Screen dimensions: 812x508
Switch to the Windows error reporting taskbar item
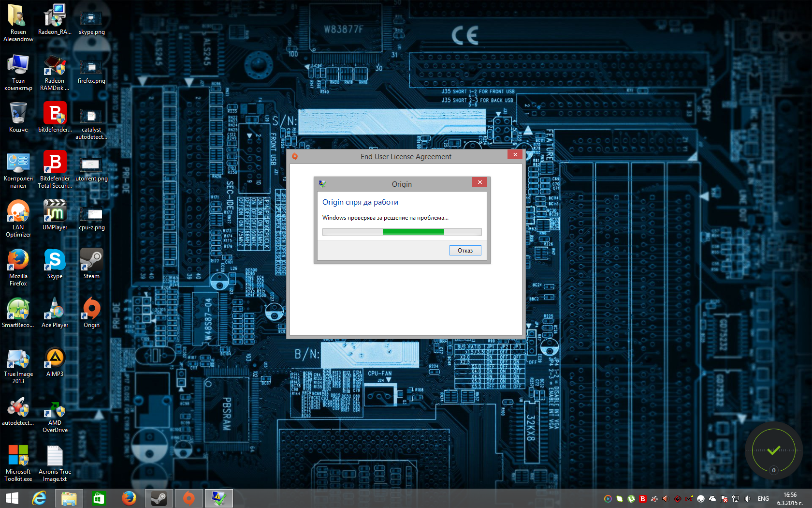point(218,498)
